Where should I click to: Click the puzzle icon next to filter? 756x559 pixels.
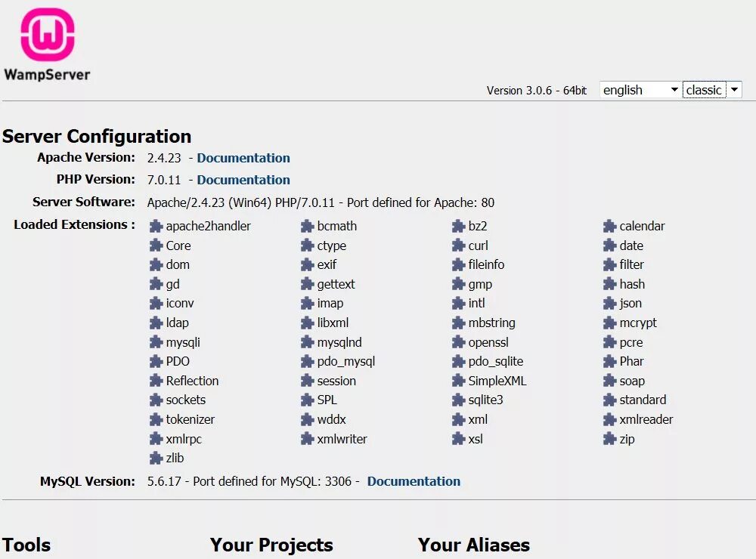tap(609, 265)
